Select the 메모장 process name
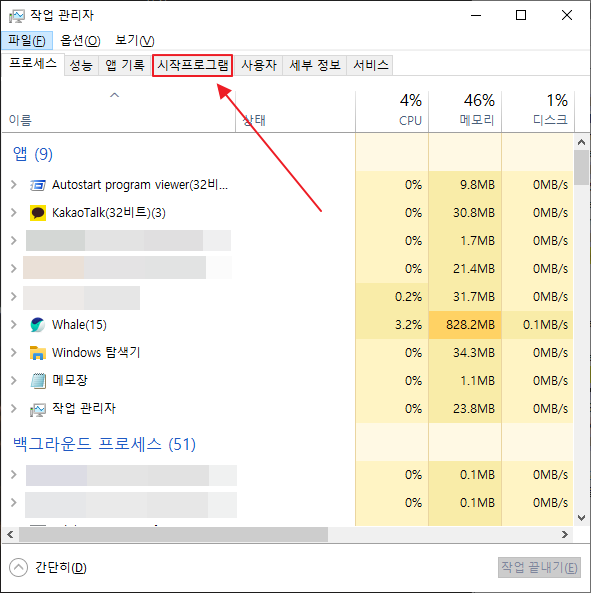This screenshot has width=591, height=593. click(70, 380)
